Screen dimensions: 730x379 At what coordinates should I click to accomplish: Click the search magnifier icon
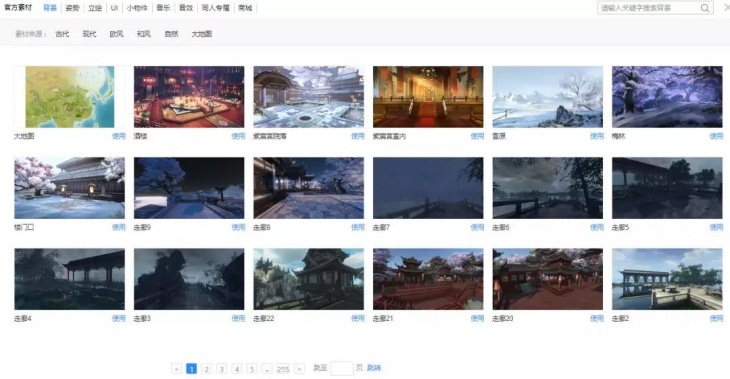point(705,8)
